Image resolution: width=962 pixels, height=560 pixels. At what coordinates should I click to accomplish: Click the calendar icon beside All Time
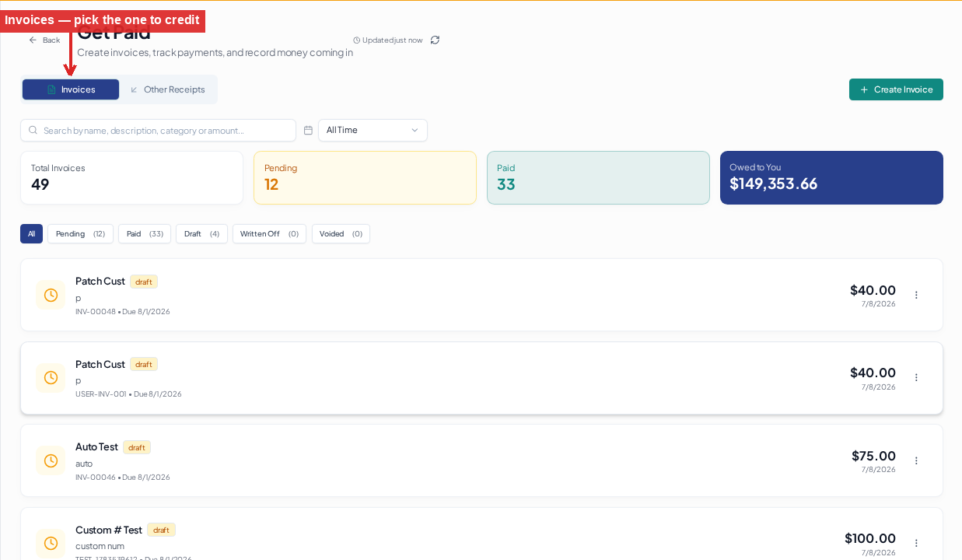(308, 130)
